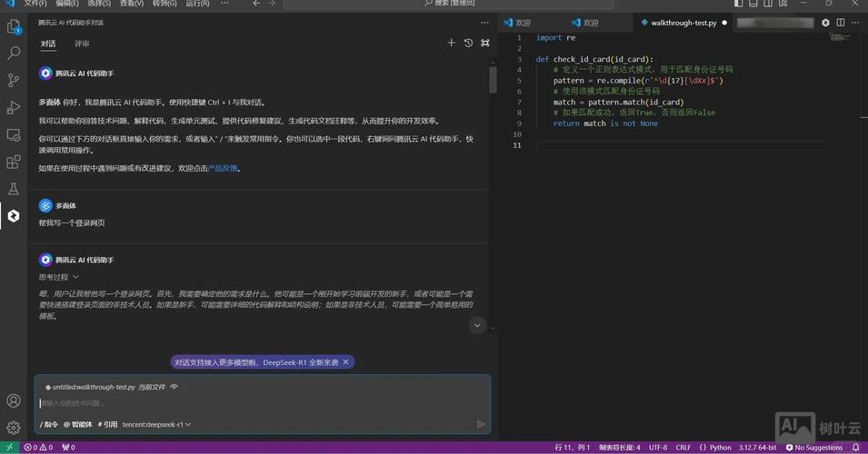Image resolution: width=868 pixels, height=454 pixels.
Task: Open the Explorer view in activity bar
Action: click(14, 26)
